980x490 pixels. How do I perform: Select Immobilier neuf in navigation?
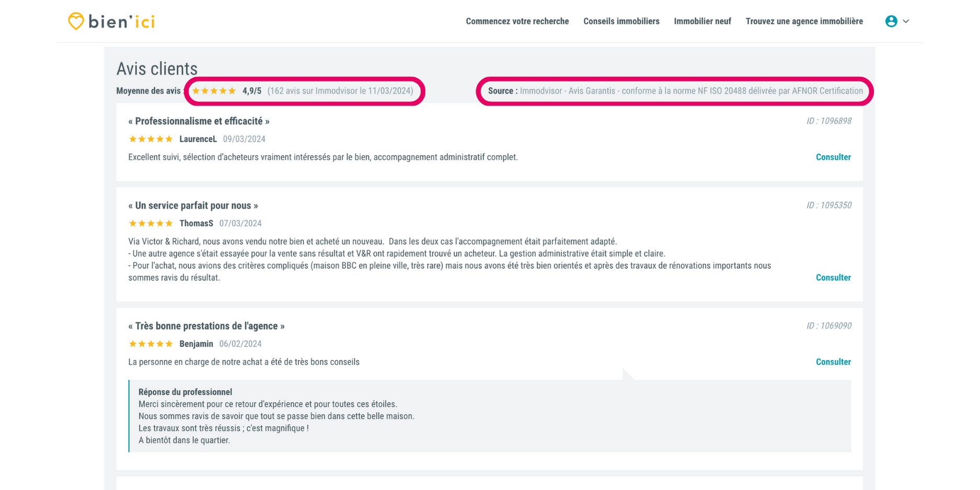[x=702, y=21]
